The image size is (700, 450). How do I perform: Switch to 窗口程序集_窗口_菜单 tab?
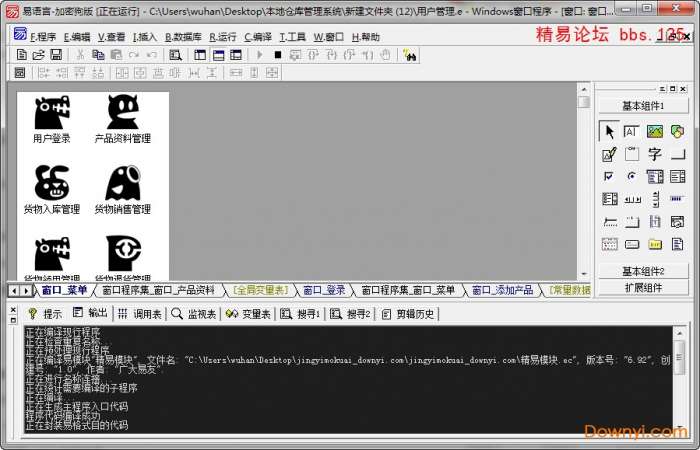[408, 291]
